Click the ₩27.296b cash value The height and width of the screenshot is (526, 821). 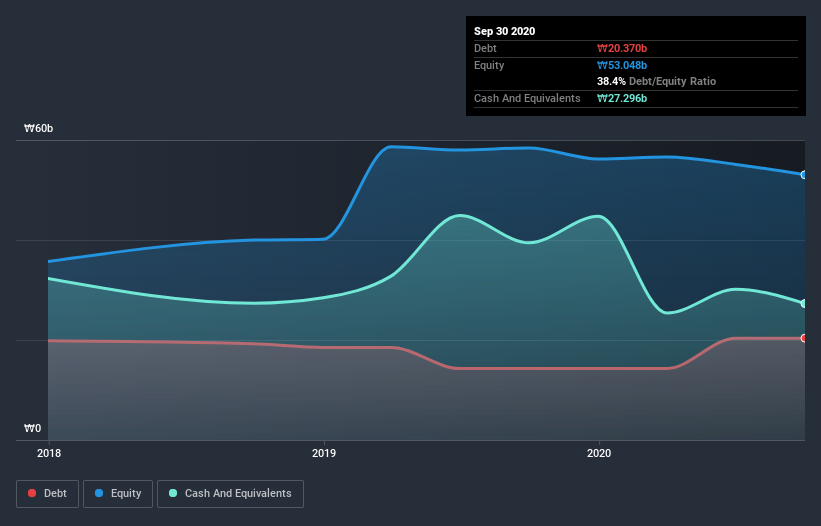pos(622,98)
